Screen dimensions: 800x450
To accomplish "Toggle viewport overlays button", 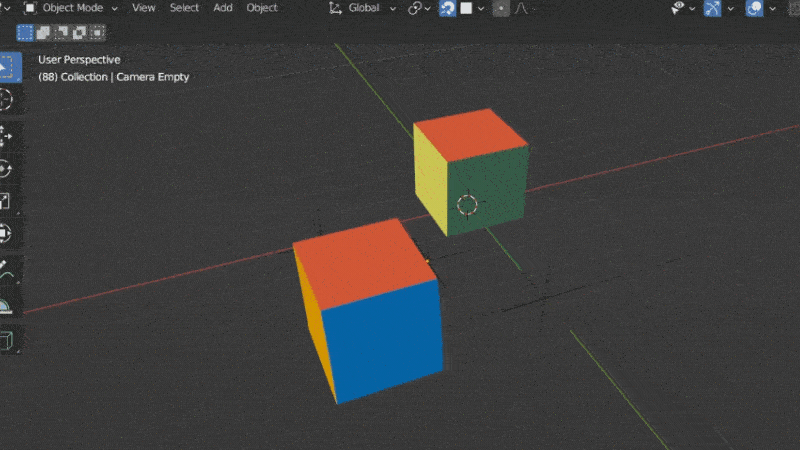I will [x=754, y=8].
